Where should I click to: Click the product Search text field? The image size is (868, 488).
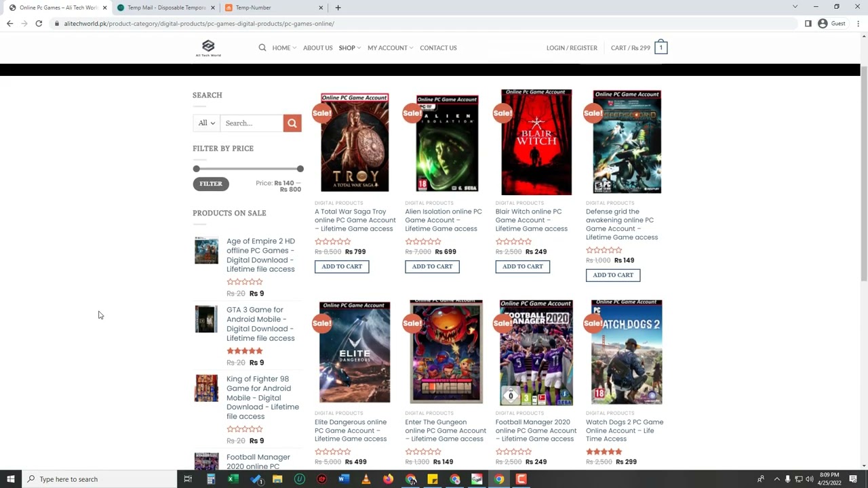click(252, 123)
